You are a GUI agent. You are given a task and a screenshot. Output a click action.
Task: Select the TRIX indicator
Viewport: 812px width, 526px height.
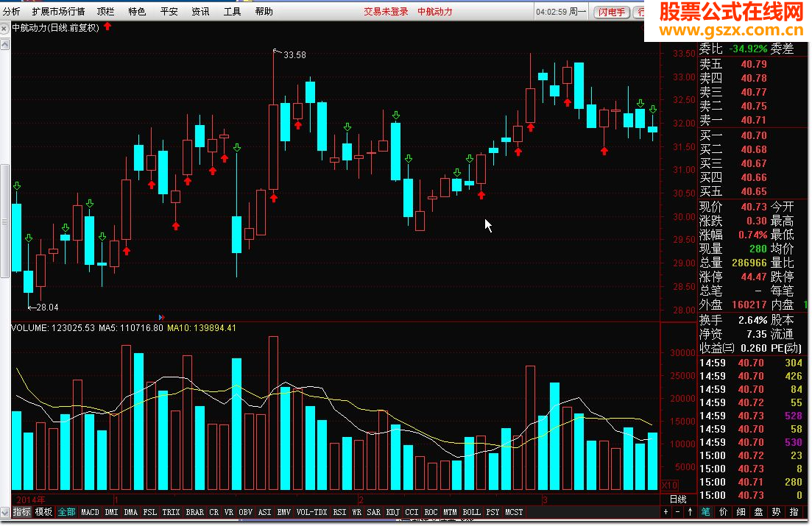[x=171, y=512]
